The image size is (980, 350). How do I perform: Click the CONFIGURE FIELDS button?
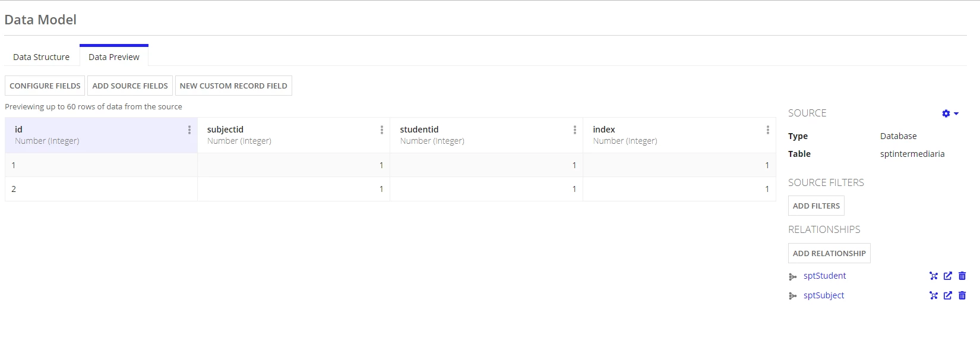[x=45, y=86]
